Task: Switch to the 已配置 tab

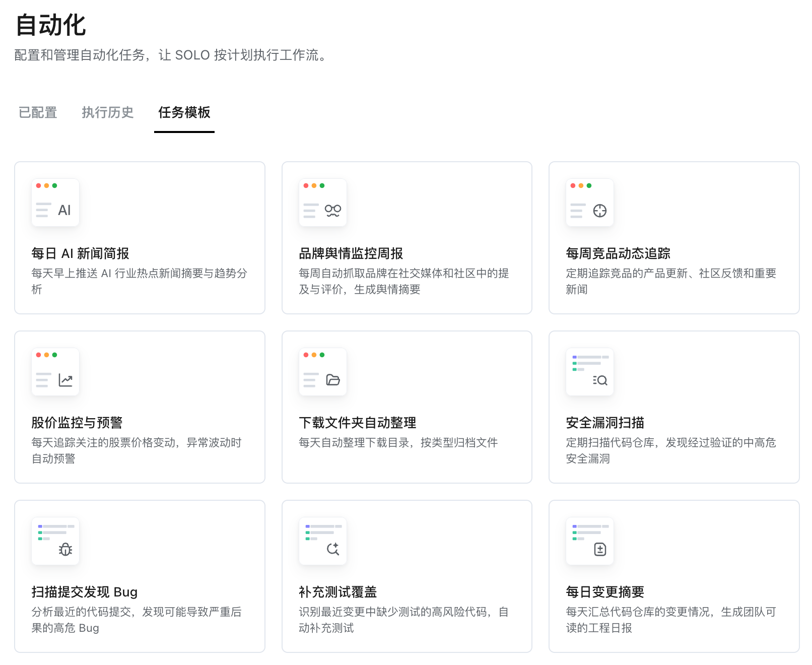Action: click(x=38, y=112)
